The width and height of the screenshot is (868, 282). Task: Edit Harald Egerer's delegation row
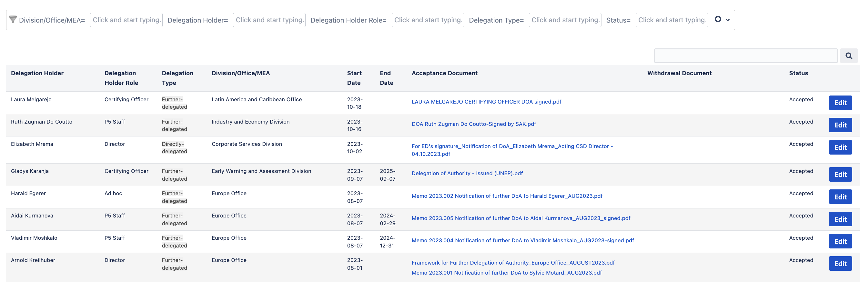tap(840, 197)
